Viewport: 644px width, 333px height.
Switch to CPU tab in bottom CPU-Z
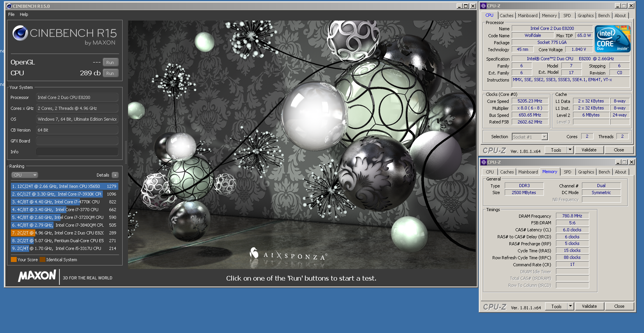(x=490, y=172)
